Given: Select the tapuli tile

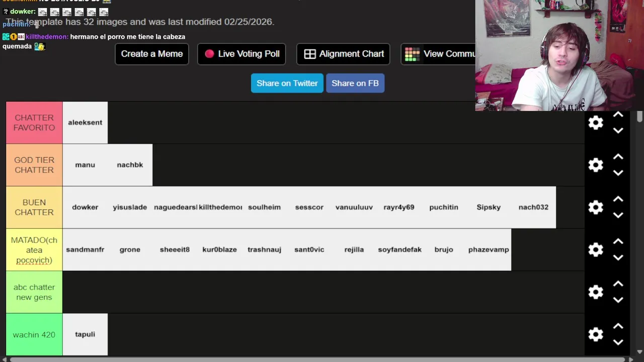Looking at the screenshot, I should tap(85, 334).
